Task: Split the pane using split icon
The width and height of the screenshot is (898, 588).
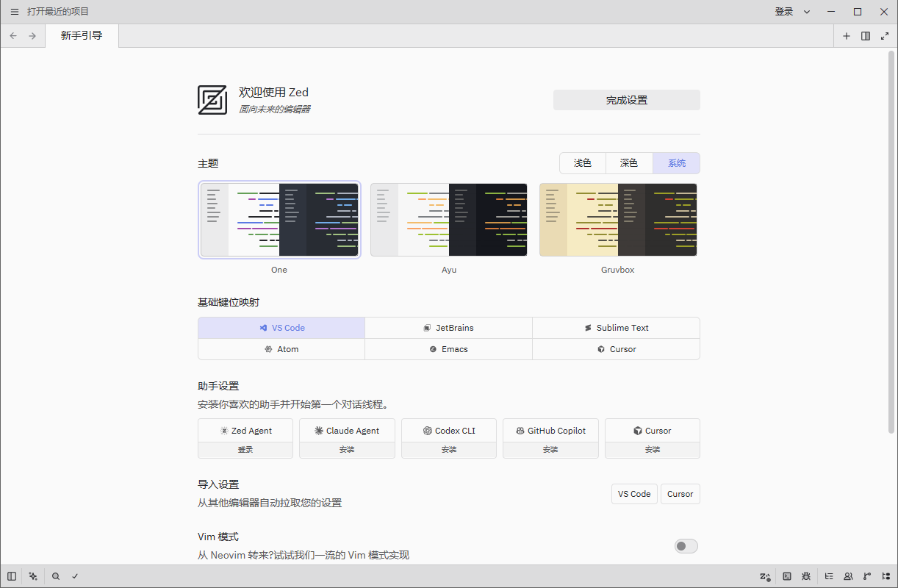Action: pos(866,36)
